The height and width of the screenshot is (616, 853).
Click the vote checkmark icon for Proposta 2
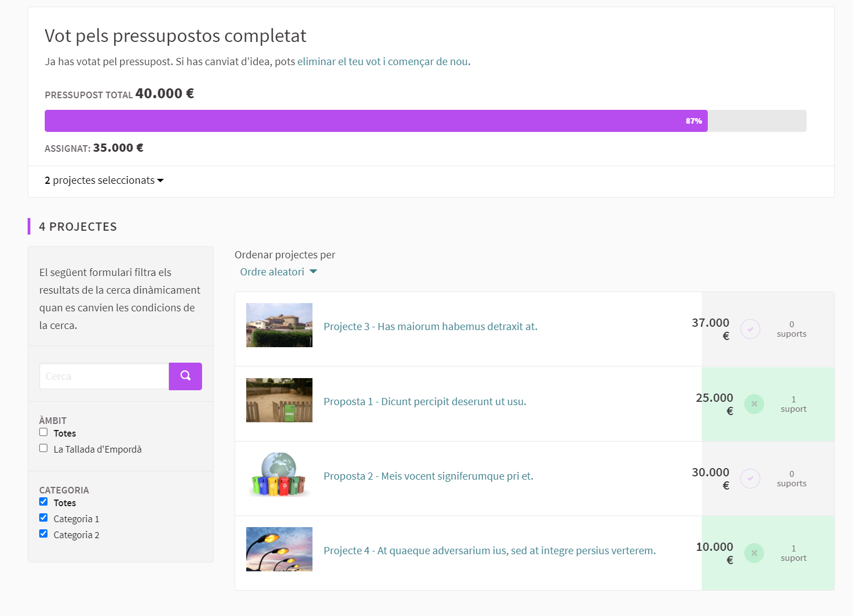coord(750,479)
